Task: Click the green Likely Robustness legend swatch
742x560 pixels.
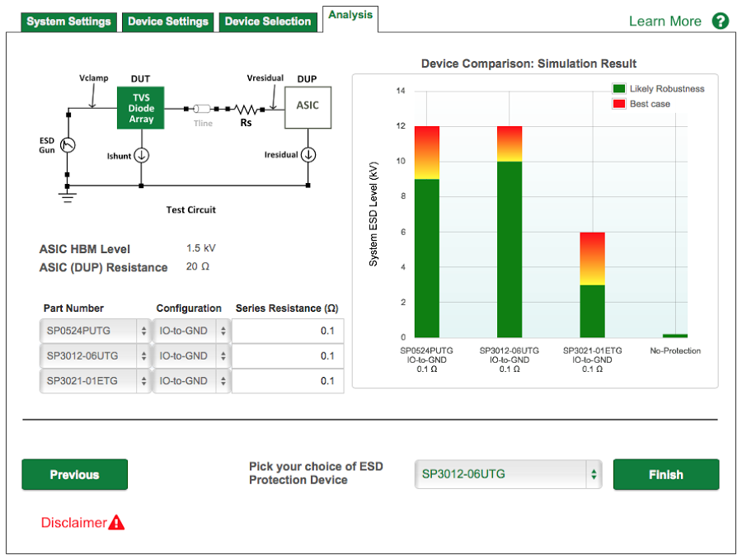Action: pos(618,88)
